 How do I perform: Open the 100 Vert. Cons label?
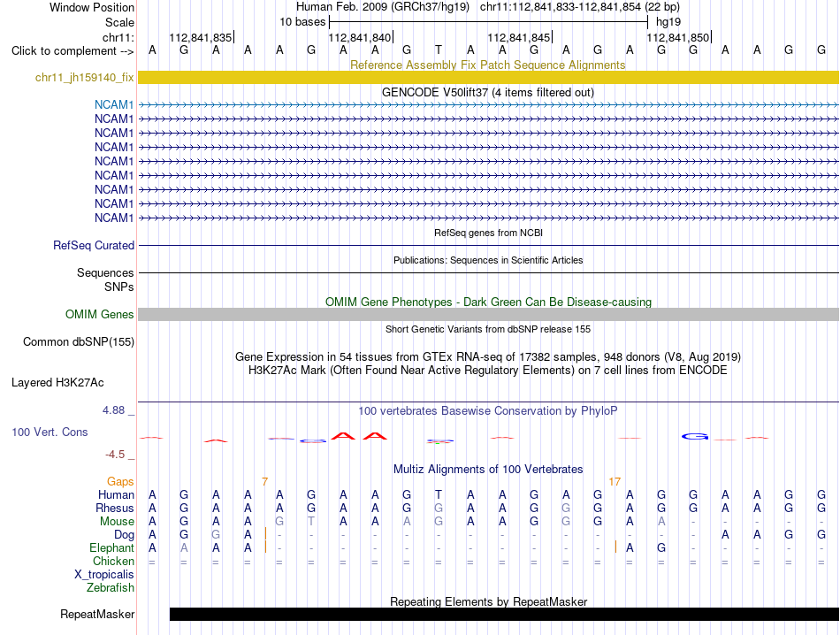(50, 432)
